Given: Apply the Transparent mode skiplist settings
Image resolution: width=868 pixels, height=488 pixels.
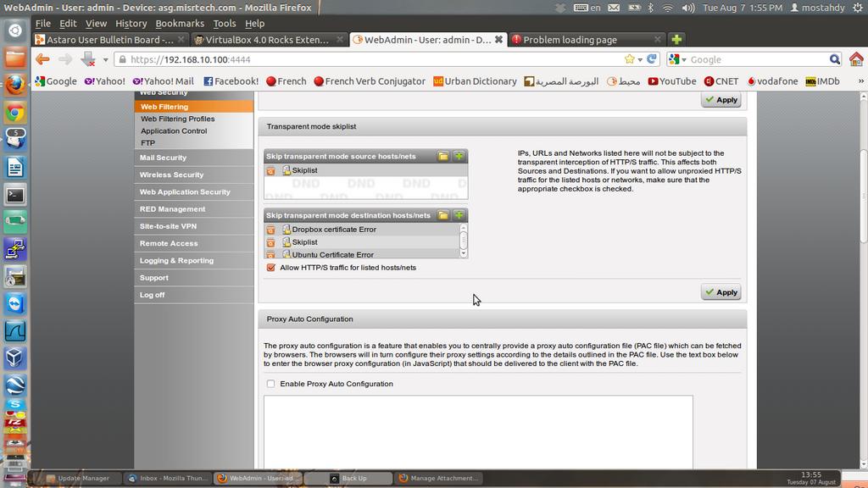Looking at the screenshot, I should (721, 292).
